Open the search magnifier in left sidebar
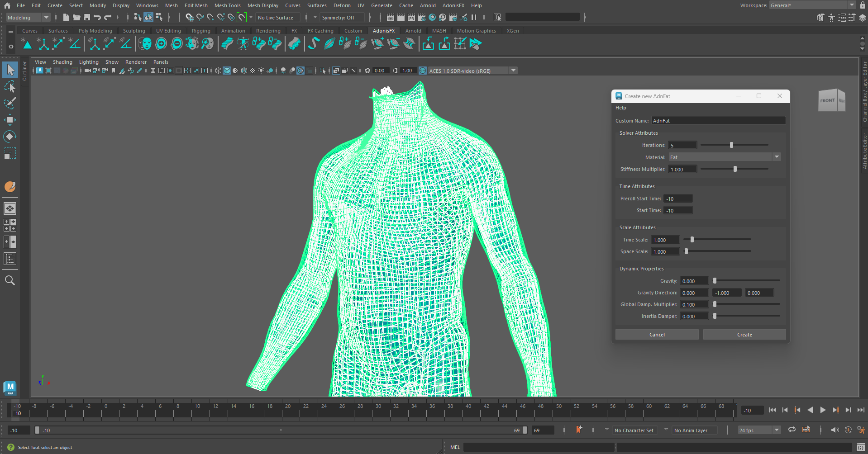This screenshot has width=868, height=454. tap(10, 280)
